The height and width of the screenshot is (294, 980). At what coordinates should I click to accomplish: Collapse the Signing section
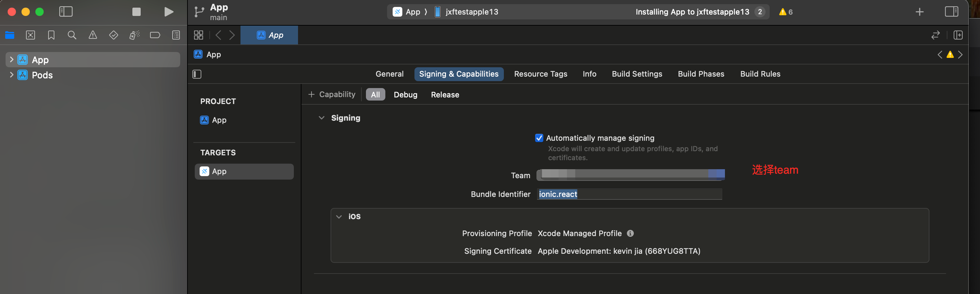click(322, 118)
